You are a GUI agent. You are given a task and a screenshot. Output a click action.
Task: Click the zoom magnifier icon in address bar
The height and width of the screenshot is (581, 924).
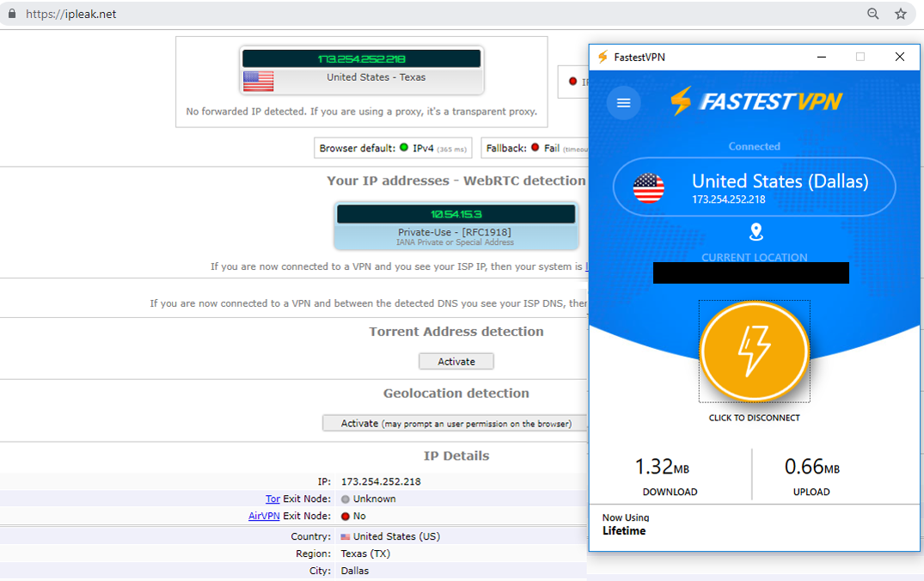[872, 14]
